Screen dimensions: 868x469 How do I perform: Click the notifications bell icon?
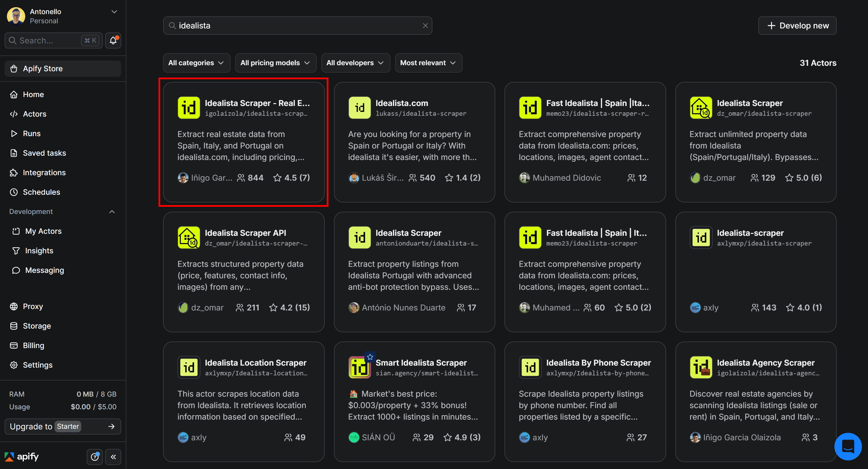(x=113, y=40)
